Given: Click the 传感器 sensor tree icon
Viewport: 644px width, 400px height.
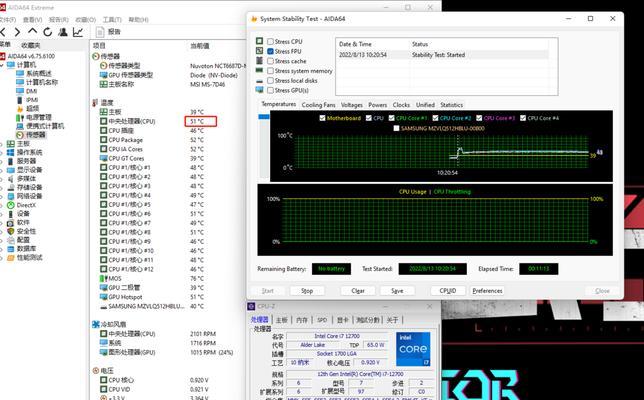Looking at the screenshot, I should [20, 135].
